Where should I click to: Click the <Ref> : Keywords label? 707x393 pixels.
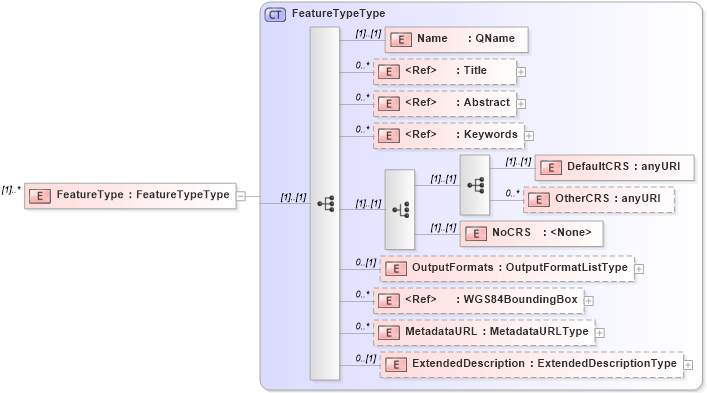[461, 134]
